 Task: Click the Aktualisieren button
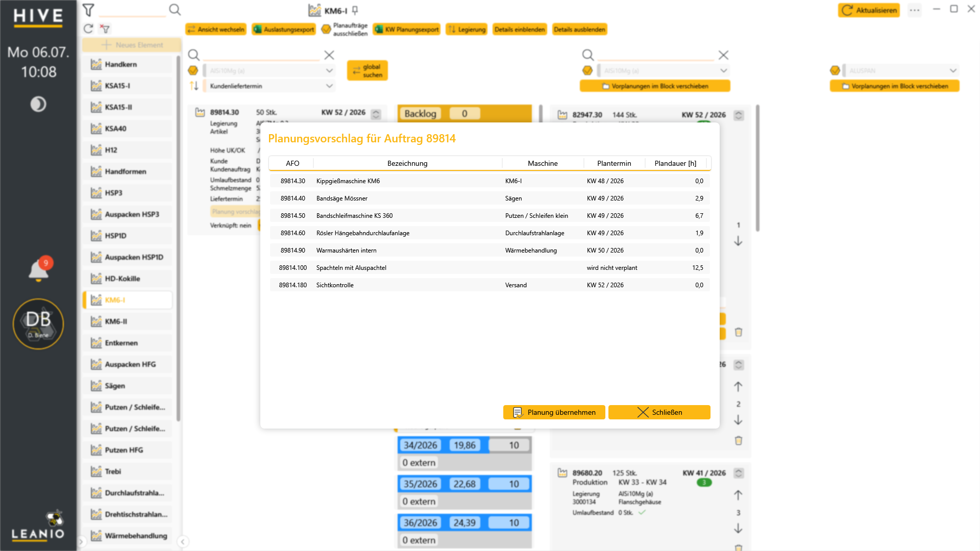[869, 10]
